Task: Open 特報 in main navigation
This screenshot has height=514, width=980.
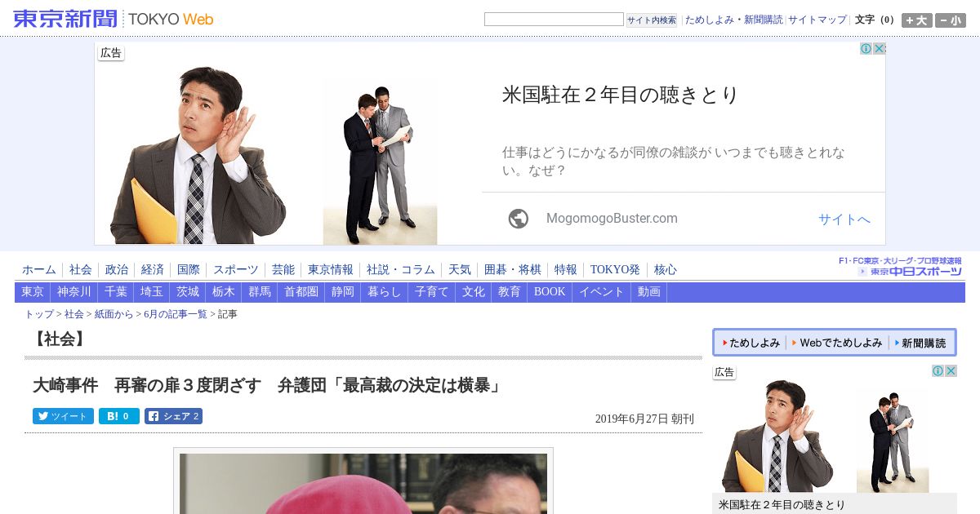Action: (x=566, y=269)
